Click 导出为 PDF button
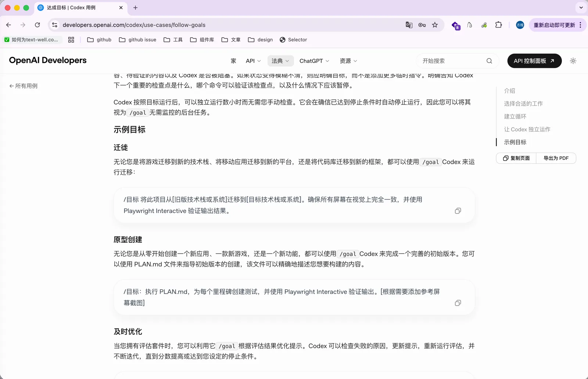588x379 pixels. [556, 158]
